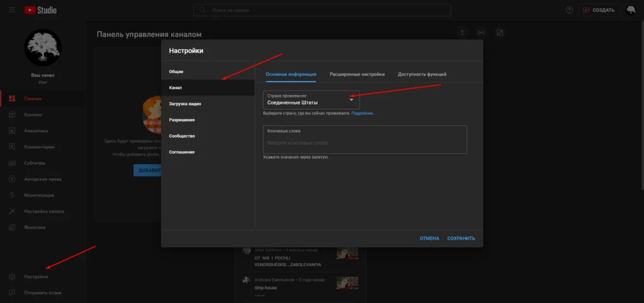This screenshot has width=644, height=303.
Task: Open the Загрузка видео settings section
Action: click(x=208, y=104)
